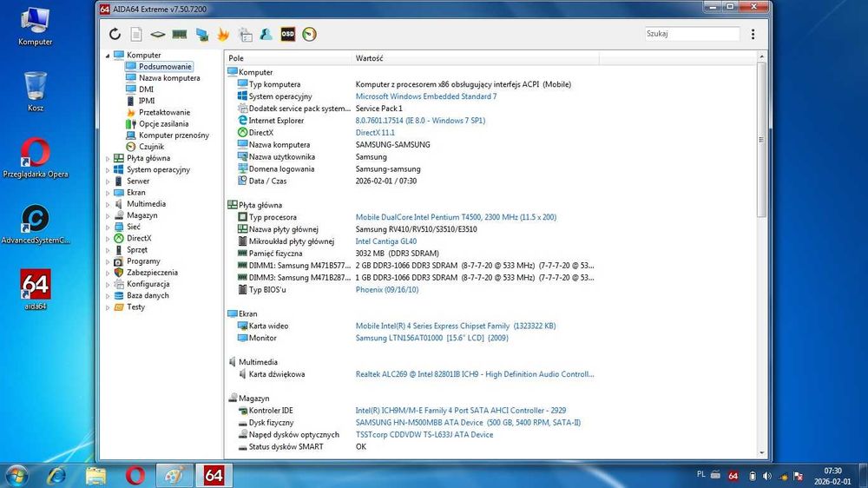Open the SAMSUNG HN-M500MBB disk link
The image size is (868, 488).
[468, 423]
